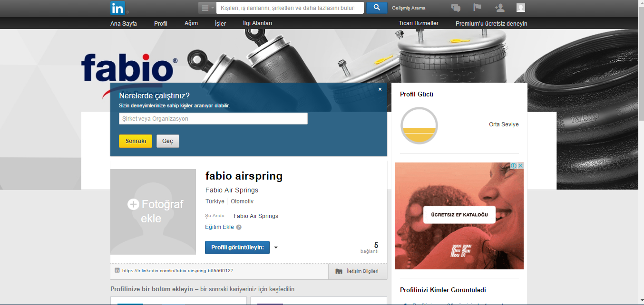The height and width of the screenshot is (305, 644).
Task: Click the Gelişmiş Arama link
Action: click(x=409, y=8)
